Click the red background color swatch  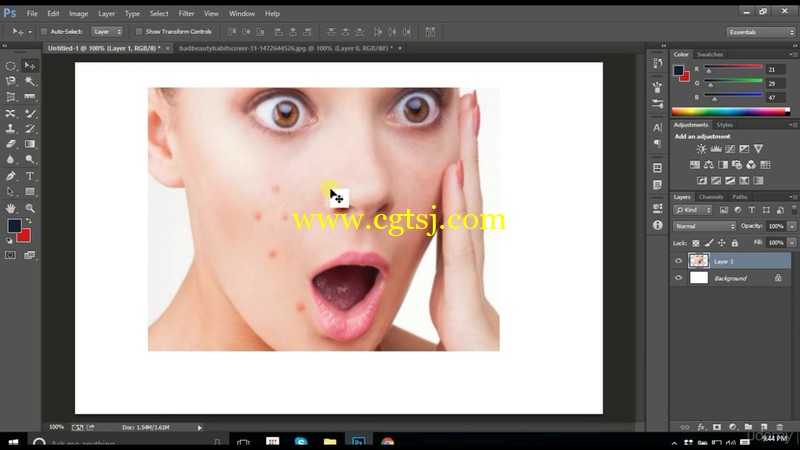pos(25,237)
